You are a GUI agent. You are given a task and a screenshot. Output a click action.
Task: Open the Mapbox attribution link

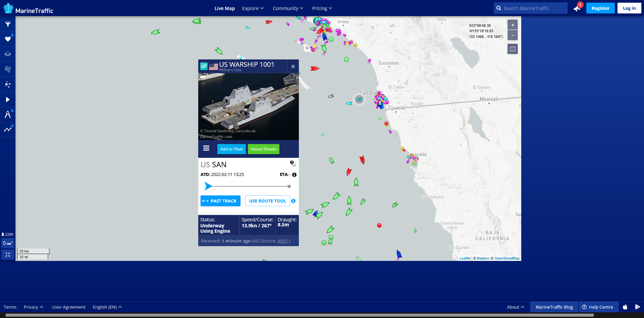coord(483,258)
